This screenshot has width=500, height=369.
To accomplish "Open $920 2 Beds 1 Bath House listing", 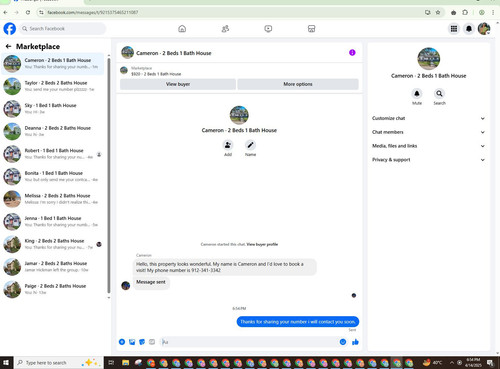I will (x=156, y=74).
